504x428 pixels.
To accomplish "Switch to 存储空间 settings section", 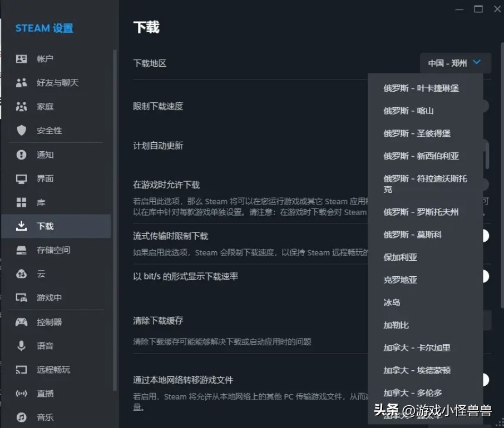I will (x=53, y=250).
